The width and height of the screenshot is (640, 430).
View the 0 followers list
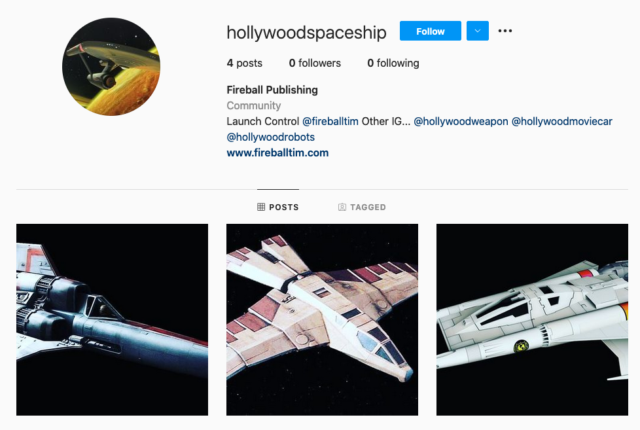coord(315,63)
